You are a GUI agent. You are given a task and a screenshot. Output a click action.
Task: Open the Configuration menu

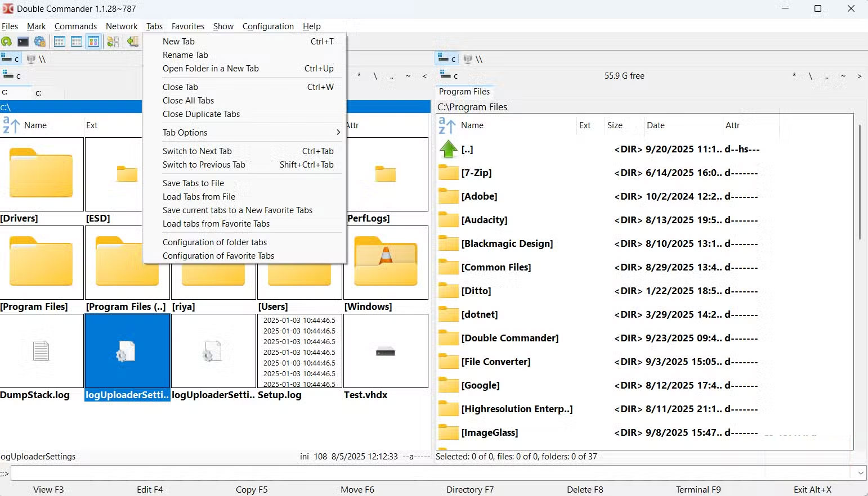tap(268, 26)
